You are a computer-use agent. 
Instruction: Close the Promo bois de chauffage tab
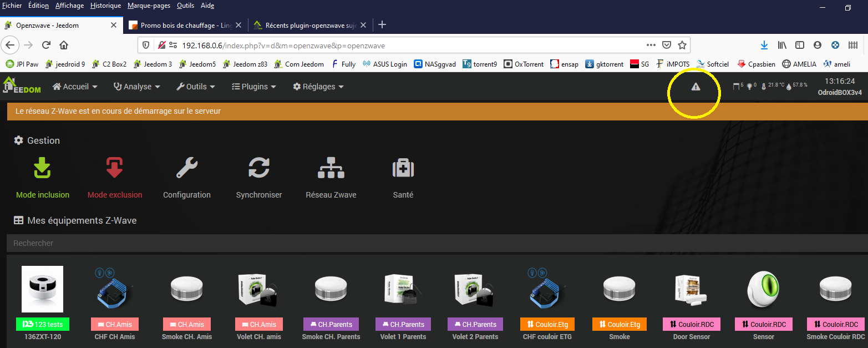[x=238, y=25]
